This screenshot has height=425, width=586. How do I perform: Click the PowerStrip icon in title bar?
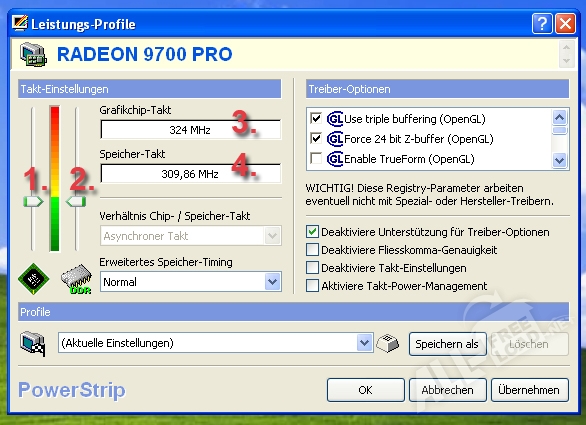(x=20, y=23)
